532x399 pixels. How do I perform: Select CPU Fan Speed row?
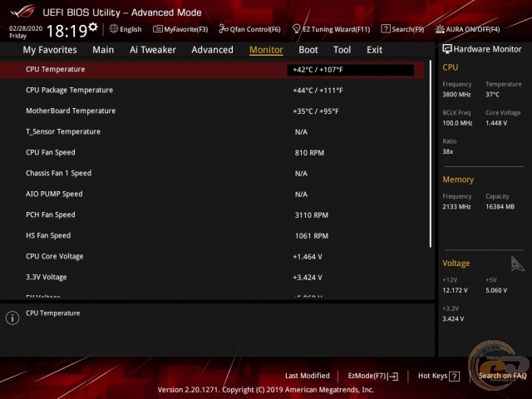pyautogui.click(x=212, y=153)
